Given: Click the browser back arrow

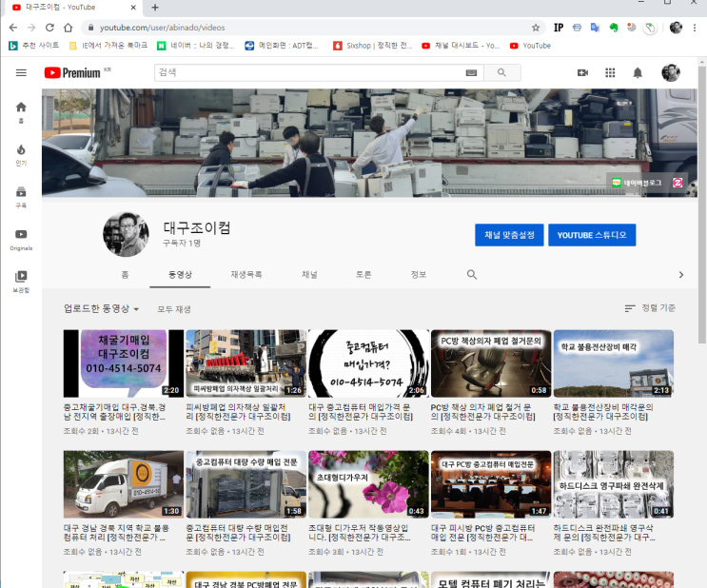Looking at the screenshot, I should pos(13,28).
